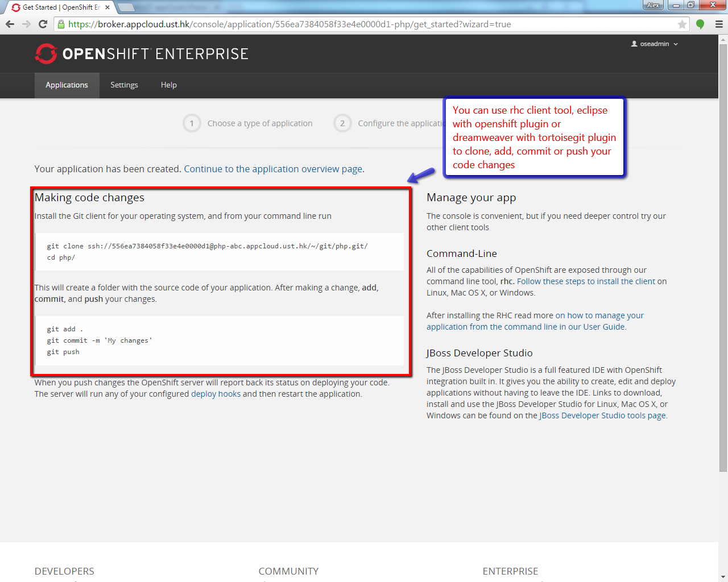Expand the oseadmin user dropdown
Screen dimensions: 728x582
point(655,44)
